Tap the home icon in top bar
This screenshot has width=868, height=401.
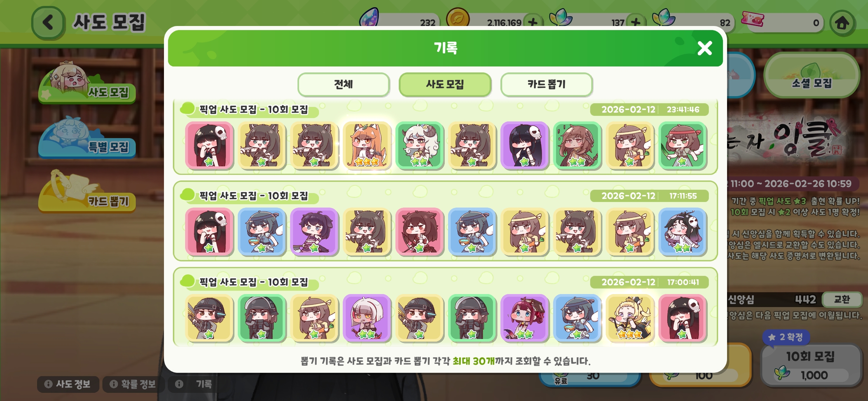click(x=842, y=23)
